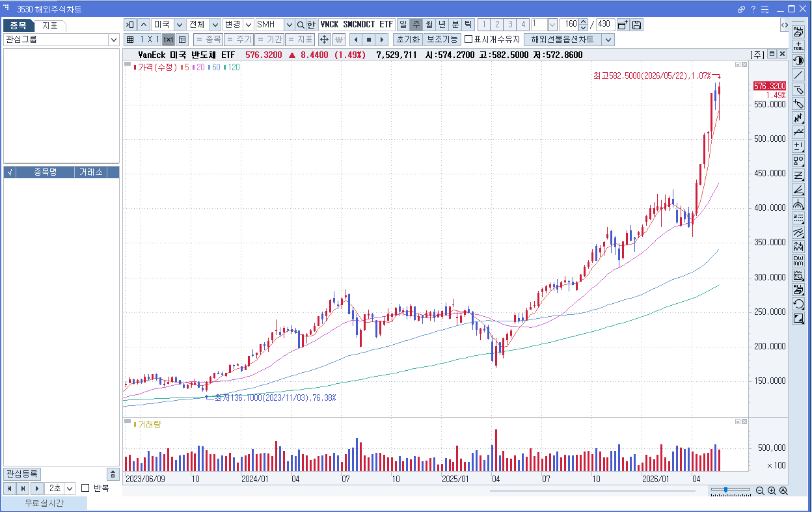Click the bottom fullscreen contrast square icon
Viewport: 812px width, 512px height.
pyautogui.click(x=798, y=318)
